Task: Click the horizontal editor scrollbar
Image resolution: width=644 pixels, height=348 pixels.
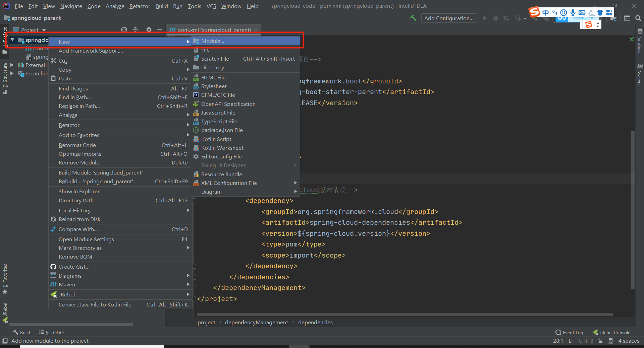Action: pyautogui.click(x=405, y=315)
